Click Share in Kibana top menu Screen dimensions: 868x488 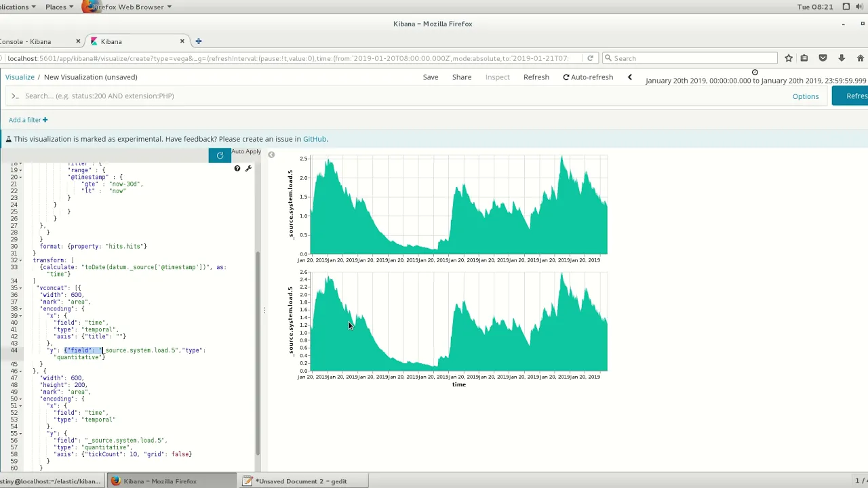coord(462,77)
